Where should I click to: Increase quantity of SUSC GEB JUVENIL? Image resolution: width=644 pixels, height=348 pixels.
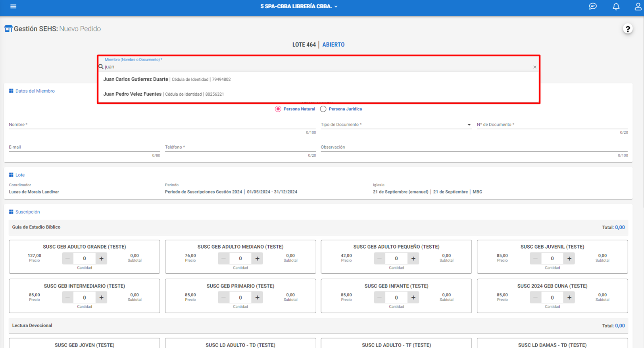569,259
